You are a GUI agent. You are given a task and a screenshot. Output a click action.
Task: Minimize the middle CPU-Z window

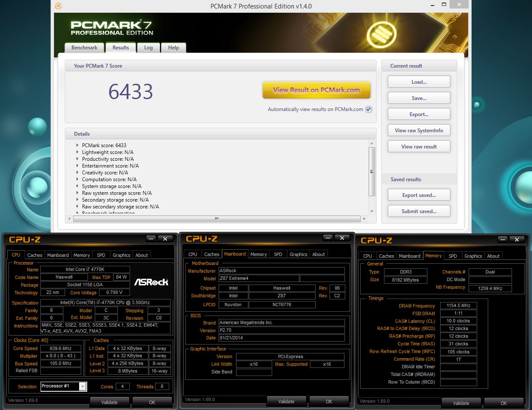pyautogui.click(x=328, y=238)
